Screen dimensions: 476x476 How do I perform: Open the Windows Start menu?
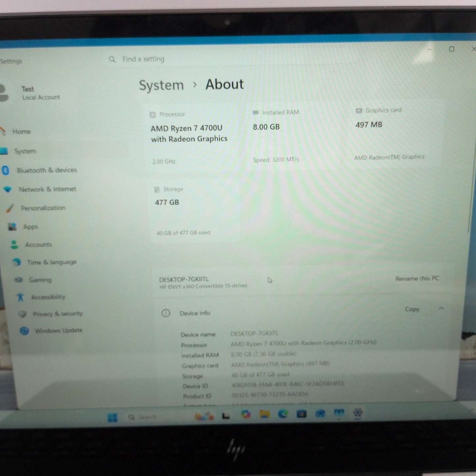click(x=112, y=417)
